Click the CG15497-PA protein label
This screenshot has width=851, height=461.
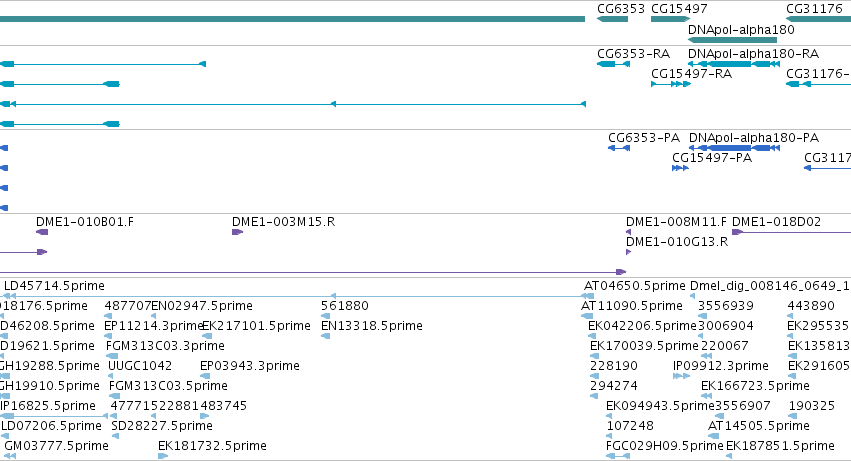point(712,158)
